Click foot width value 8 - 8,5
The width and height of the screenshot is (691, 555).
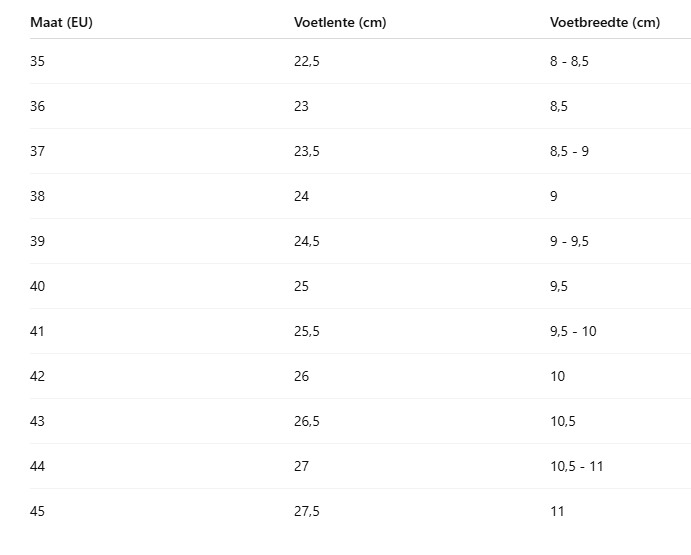tap(569, 61)
